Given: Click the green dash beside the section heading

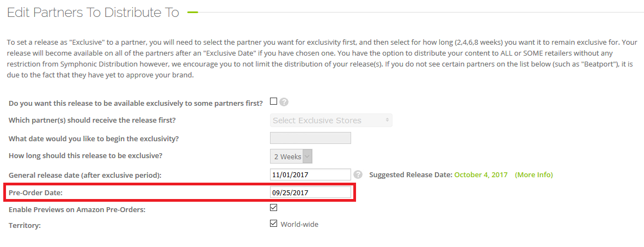Looking at the screenshot, I should tap(192, 13).
